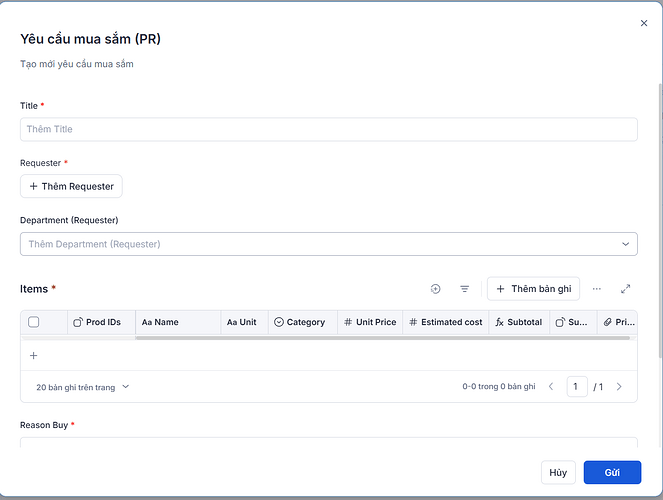Toggle the select-all checkbox in Items header
Image resolution: width=663 pixels, height=500 pixels.
(x=33, y=322)
